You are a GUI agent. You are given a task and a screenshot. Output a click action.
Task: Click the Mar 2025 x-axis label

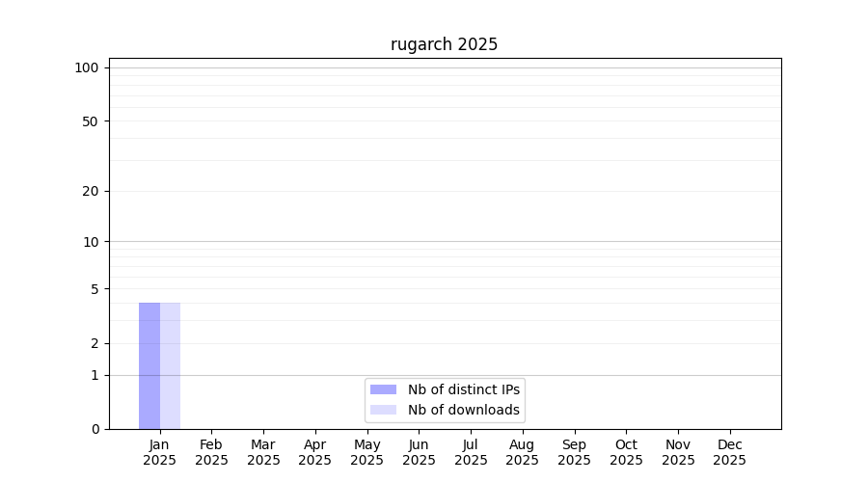263,452
